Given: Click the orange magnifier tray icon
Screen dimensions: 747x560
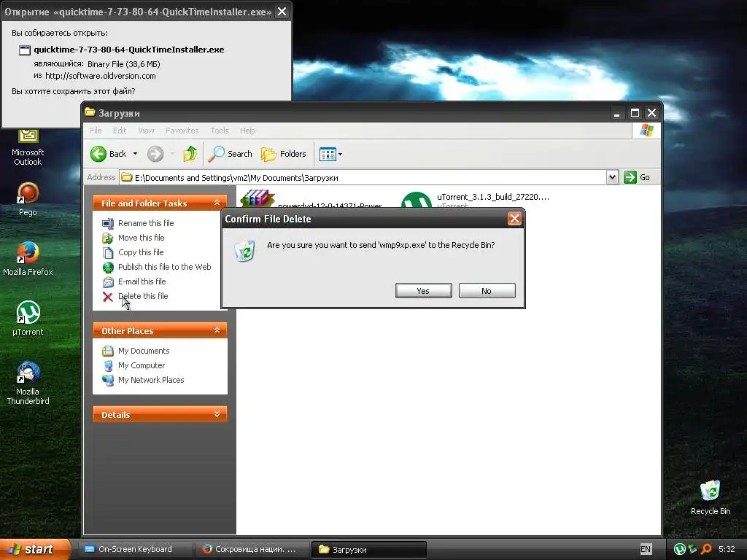Looking at the screenshot, I should pos(706,549).
